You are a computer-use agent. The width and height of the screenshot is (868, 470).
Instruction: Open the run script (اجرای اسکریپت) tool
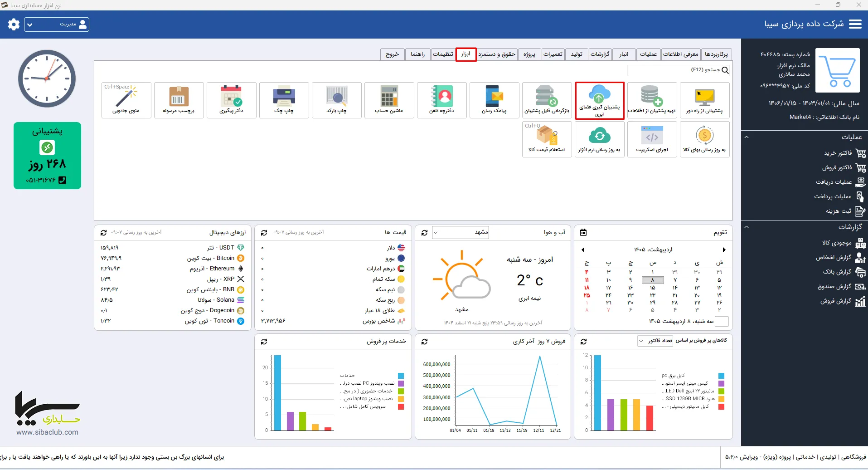point(652,139)
